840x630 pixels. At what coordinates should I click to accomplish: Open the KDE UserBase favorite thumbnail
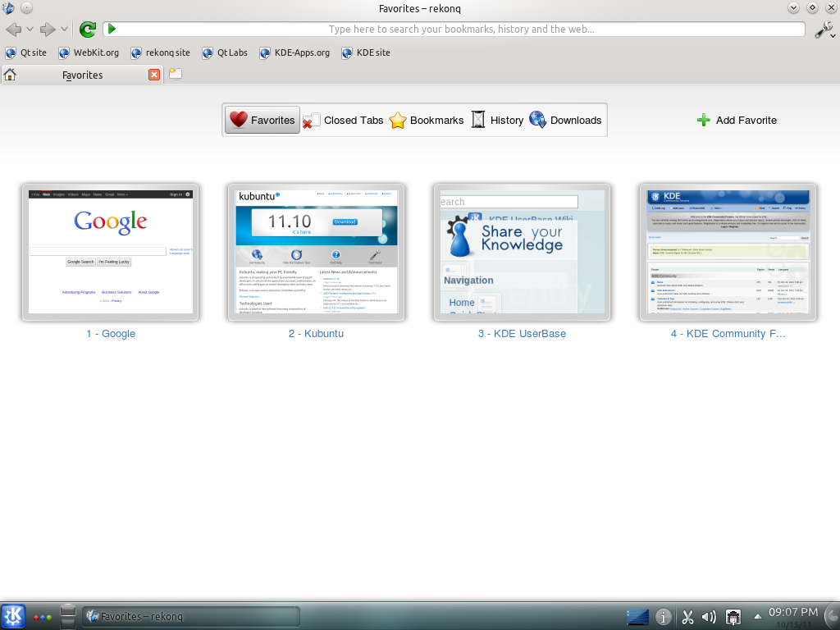click(522, 253)
